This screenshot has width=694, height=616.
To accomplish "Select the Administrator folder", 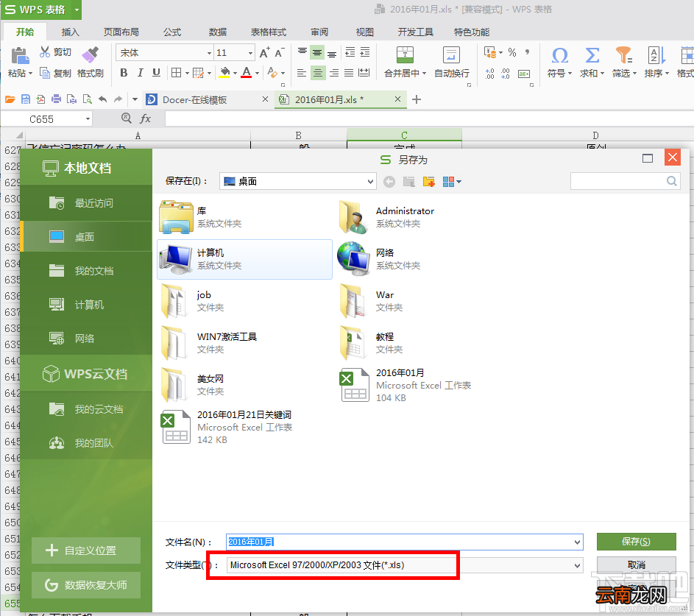I will coord(423,217).
